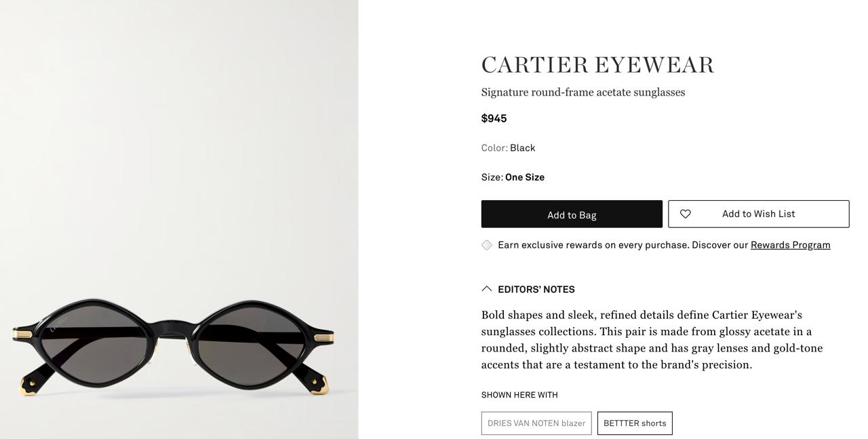Click the Earn exclusive rewards message text
This screenshot has width=868, height=439.
click(623, 245)
